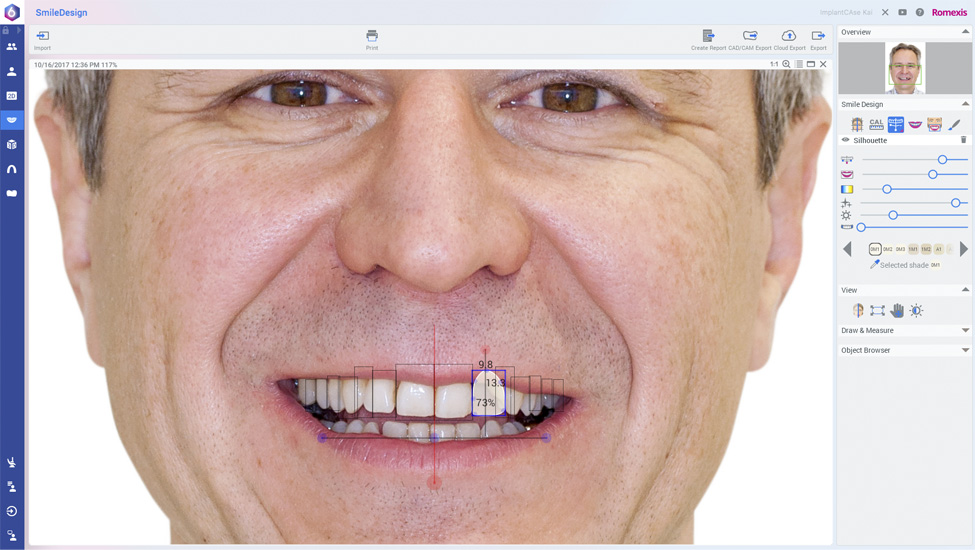Screen dimensions: 975x550
Task: Adjust the lips slider handle
Action: point(933,175)
